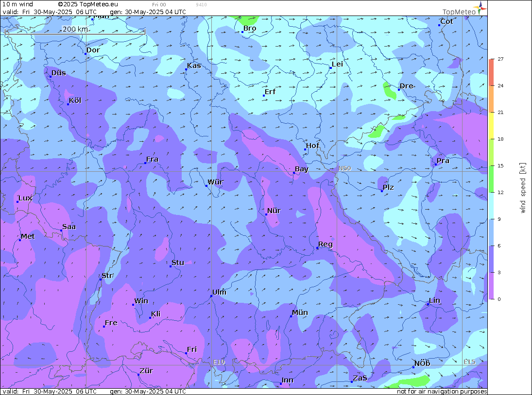Click the 'E10' longitude grid label

point(219,362)
